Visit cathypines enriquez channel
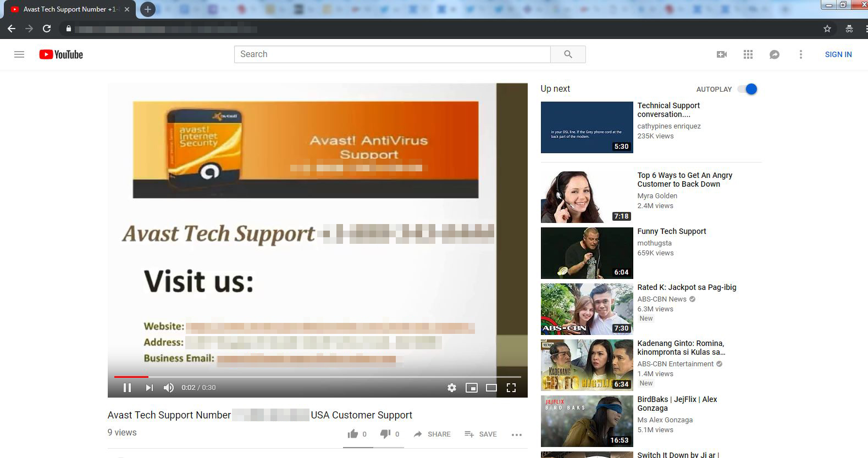The width and height of the screenshot is (868, 458). [669, 126]
